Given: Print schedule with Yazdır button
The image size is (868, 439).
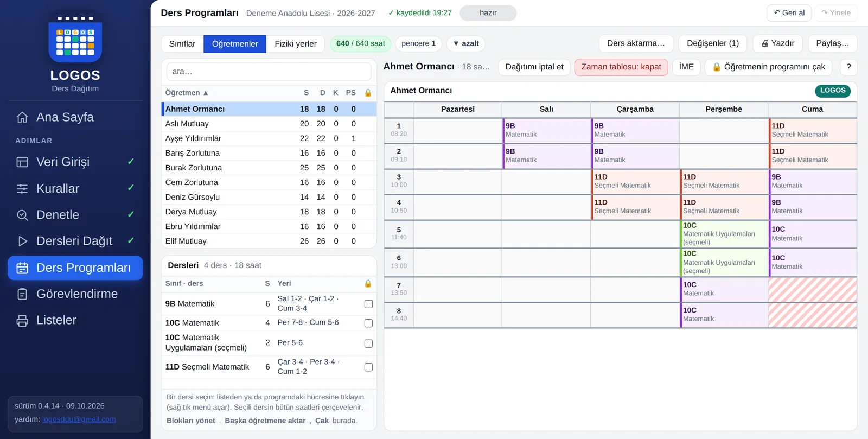Looking at the screenshot, I should 778,43.
